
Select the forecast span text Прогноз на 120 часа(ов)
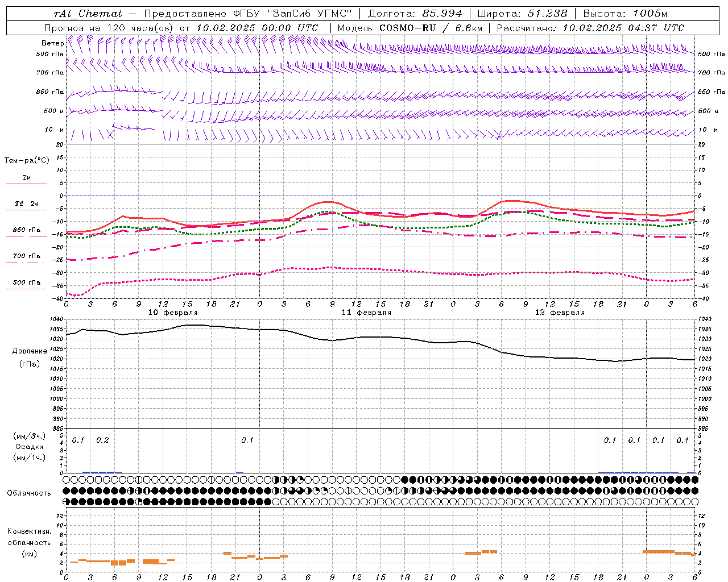point(110,28)
